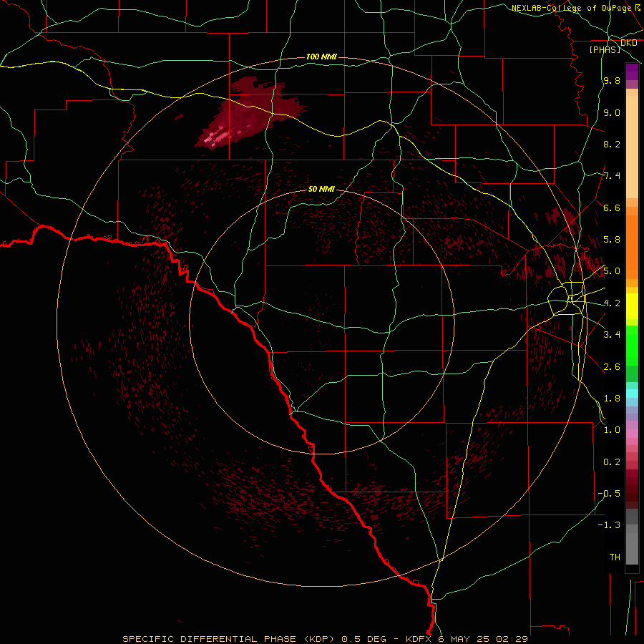Pick the peach band on the color scale
The height and width of the screenshot is (644, 644).
click(632, 144)
